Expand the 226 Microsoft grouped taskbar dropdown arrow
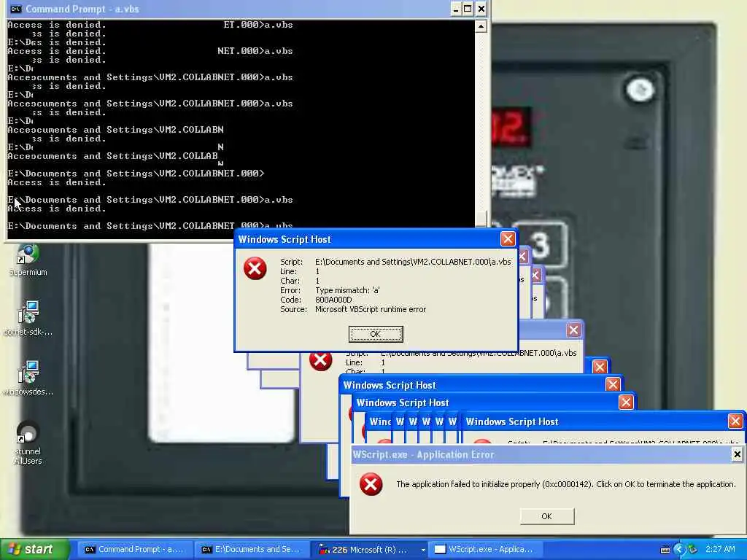This screenshot has width=747, height=560. (422, 550)
